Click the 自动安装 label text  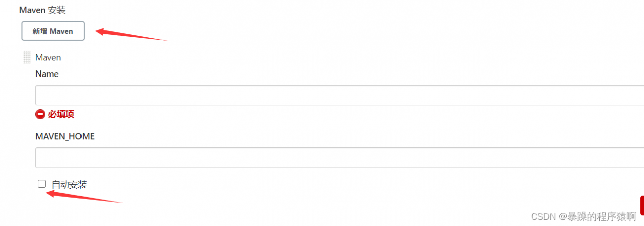tap(69, 185)
